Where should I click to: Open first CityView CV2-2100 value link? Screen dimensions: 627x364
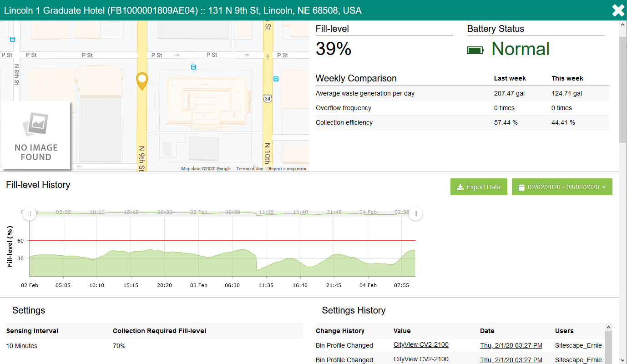pyautogui.click(x=421, y=345)
